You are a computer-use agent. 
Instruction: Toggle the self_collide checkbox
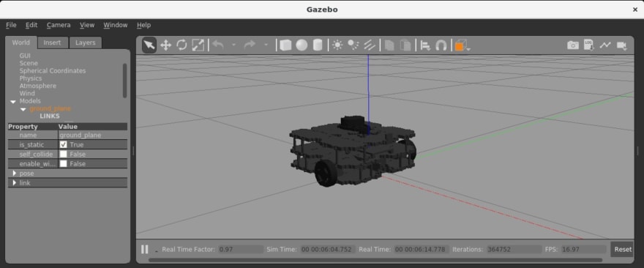(63, 155)
